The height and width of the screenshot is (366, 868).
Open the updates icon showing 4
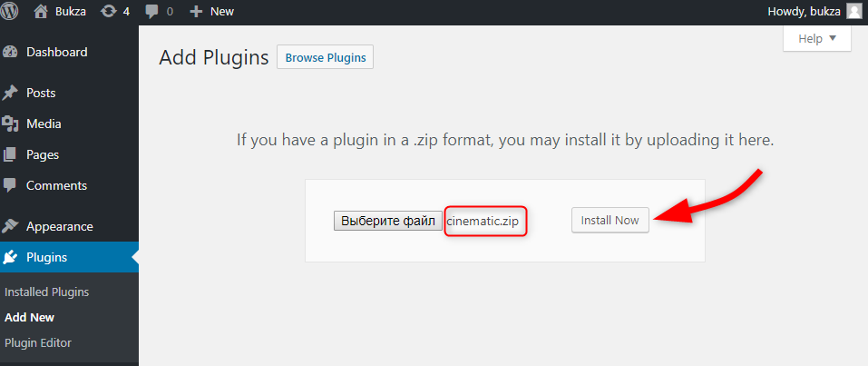pos(109,11)
